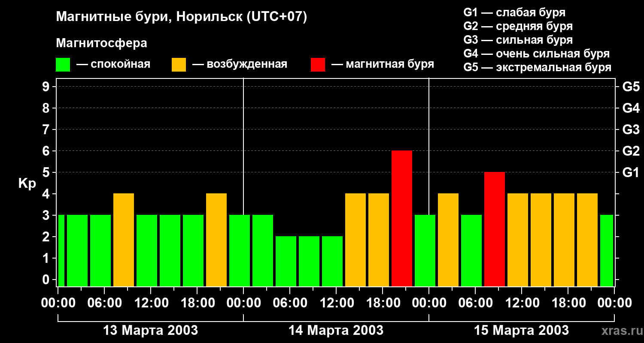
Task: Click the orange evening Kp 4 bar on 13 March
Action: tap(216, 240)
